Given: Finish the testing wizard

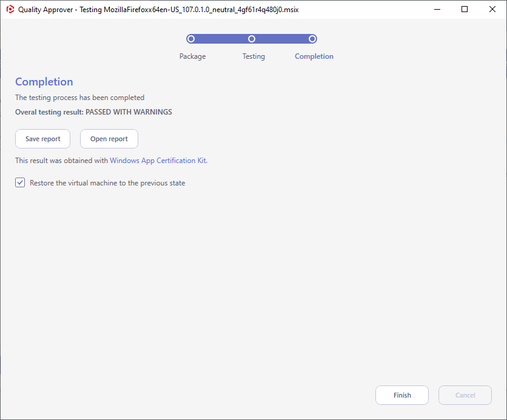Looking at the screenshot, I should (x=402, y=395).
